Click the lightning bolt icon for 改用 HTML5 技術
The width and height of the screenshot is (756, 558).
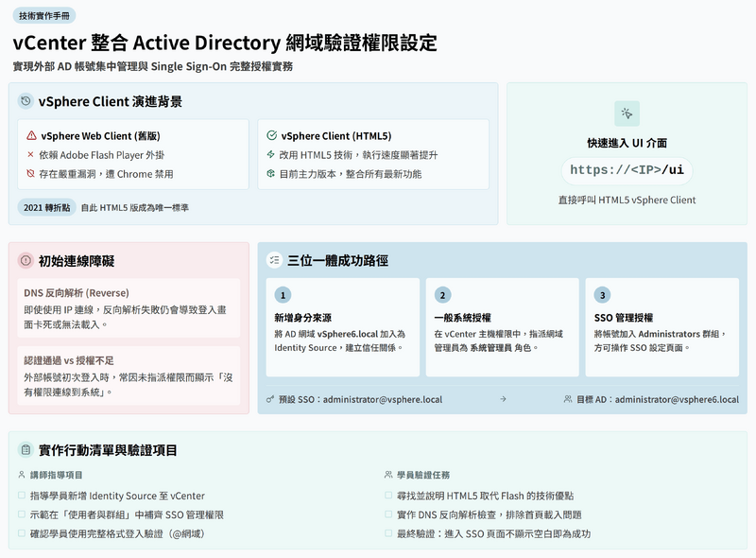(271, 154)
